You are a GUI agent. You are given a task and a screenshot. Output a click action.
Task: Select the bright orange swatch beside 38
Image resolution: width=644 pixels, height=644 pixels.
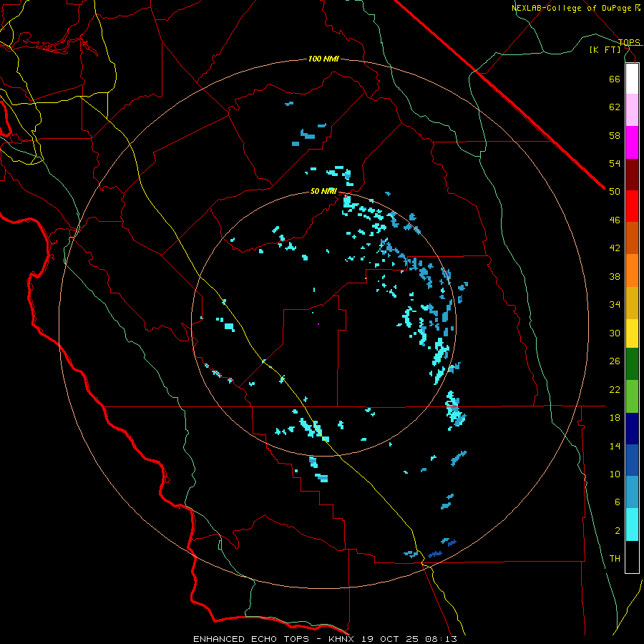click(632, 270)
